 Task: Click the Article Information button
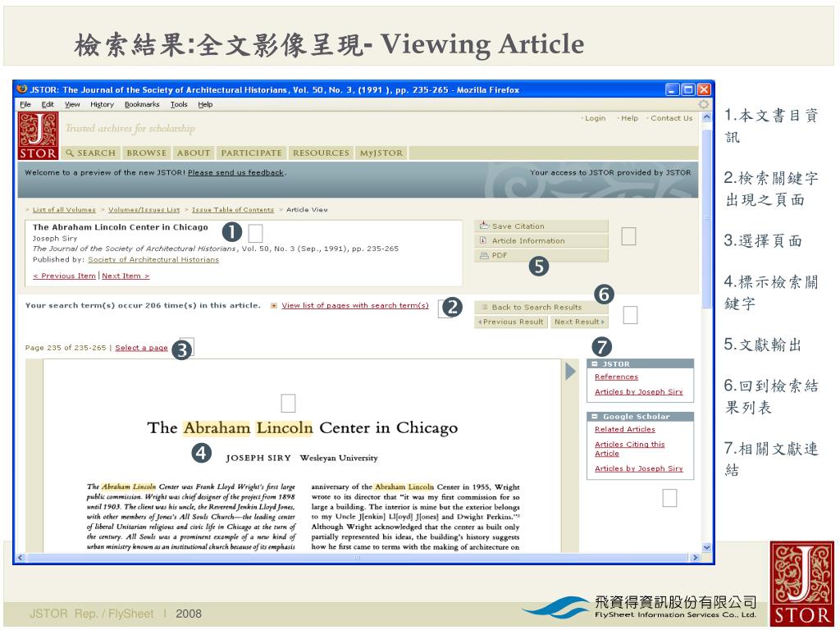(x=541, y=240)
